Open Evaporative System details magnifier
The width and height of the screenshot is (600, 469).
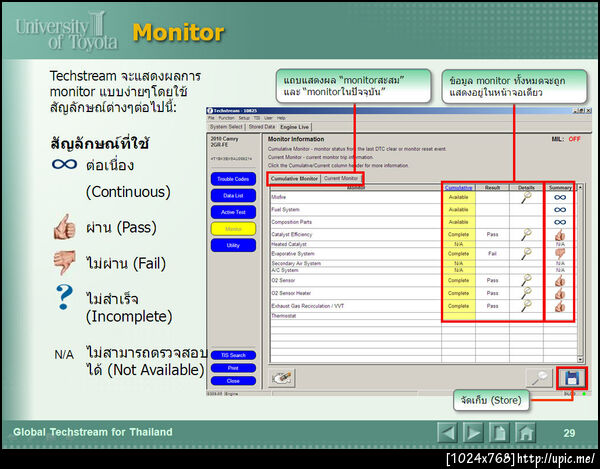coord(527,253)
